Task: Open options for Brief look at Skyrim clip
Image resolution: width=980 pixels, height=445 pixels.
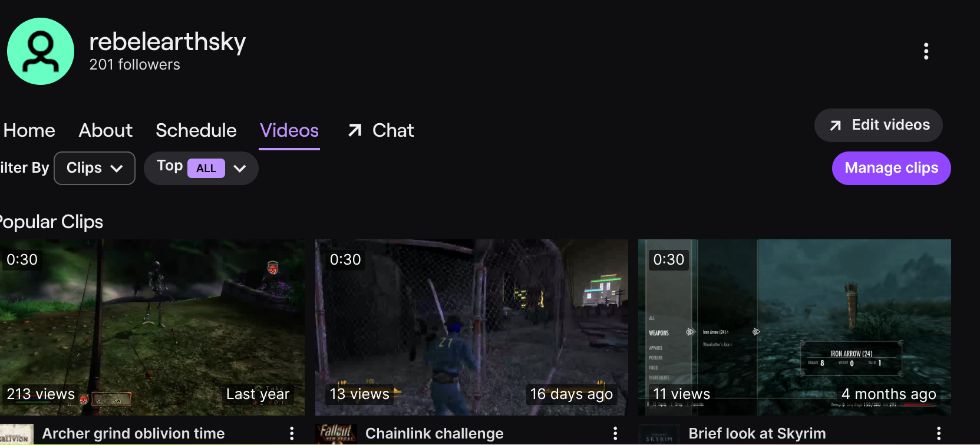Action: pos(938,434)
